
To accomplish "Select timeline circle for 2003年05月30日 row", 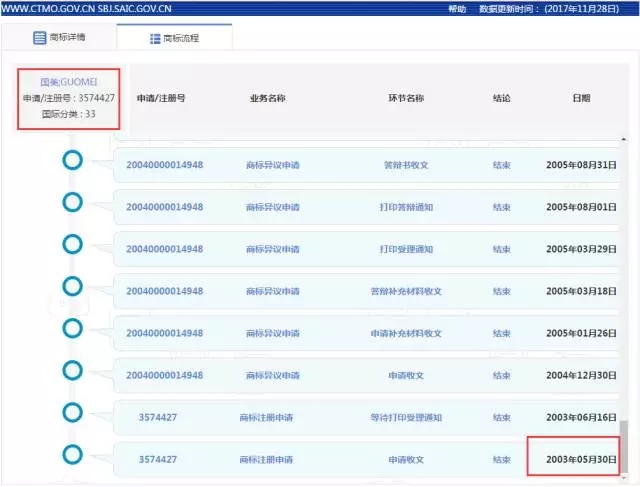I will 72,455.
